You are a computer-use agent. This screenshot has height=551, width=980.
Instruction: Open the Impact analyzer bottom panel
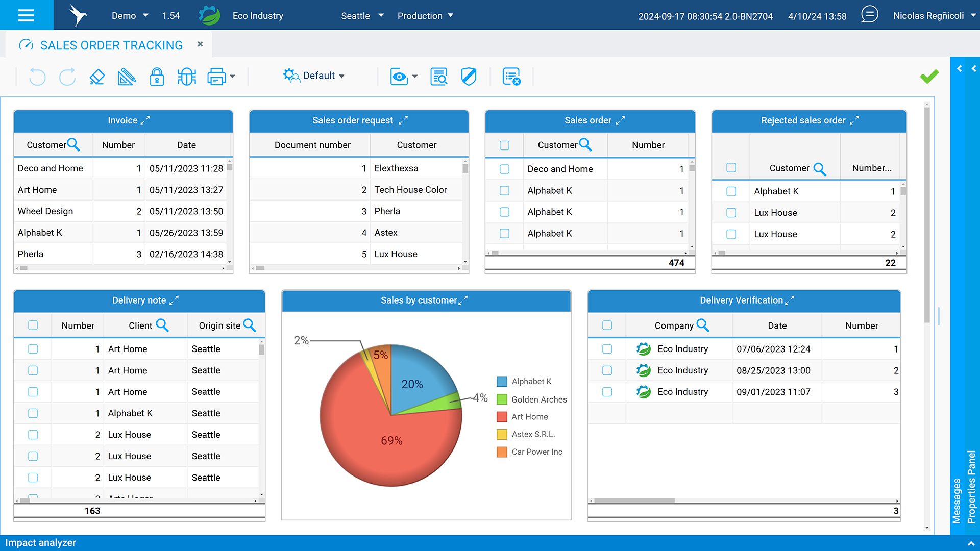pos(41,543)
